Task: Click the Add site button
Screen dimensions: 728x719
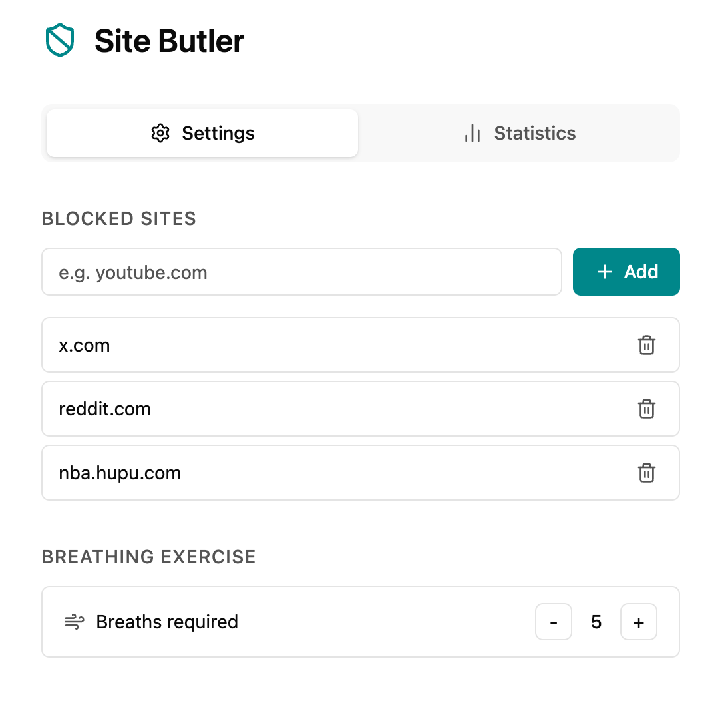Action: pos(626,272)
